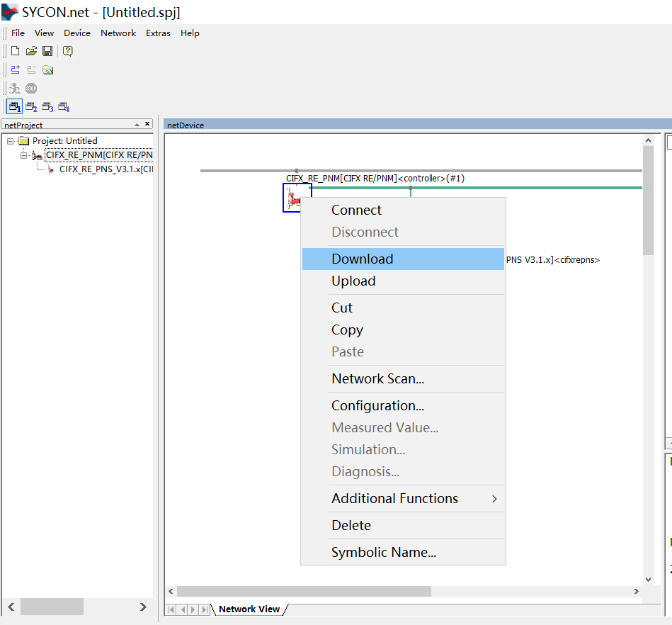Collapse the CIFX_RE_PNM tree node
Image resolution: width=672 pixels, height=625 pixels.
coord(23,155)
